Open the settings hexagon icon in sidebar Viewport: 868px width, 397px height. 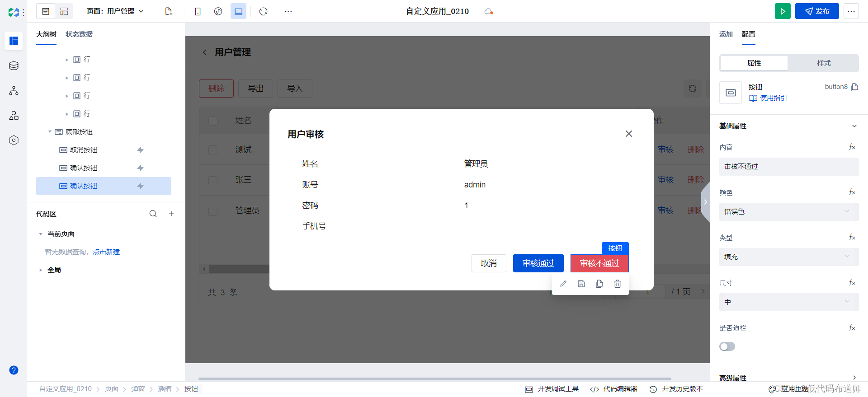[14, 140]
